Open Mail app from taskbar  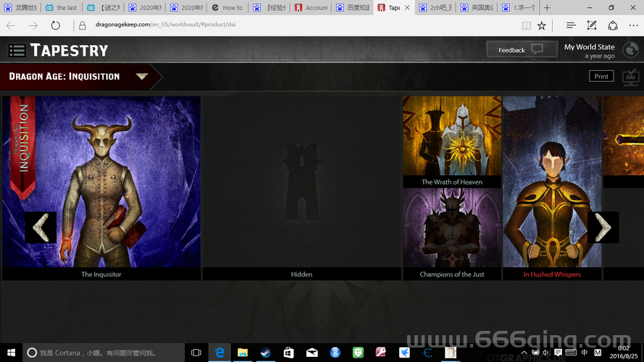pyautogui.click(x=311, y=353)
